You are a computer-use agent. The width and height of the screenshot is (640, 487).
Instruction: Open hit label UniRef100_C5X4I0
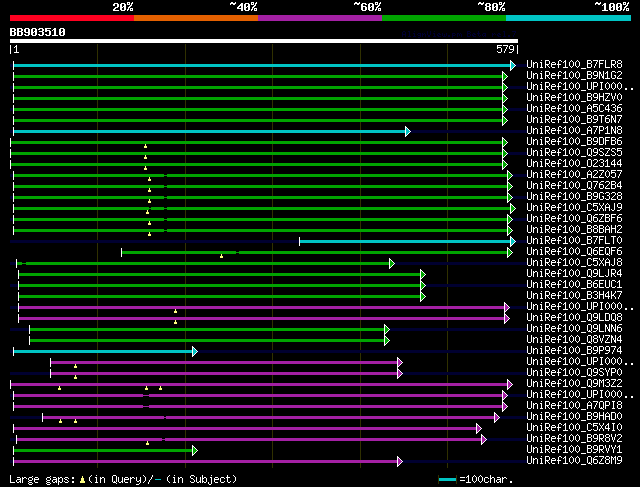[574, 428]
